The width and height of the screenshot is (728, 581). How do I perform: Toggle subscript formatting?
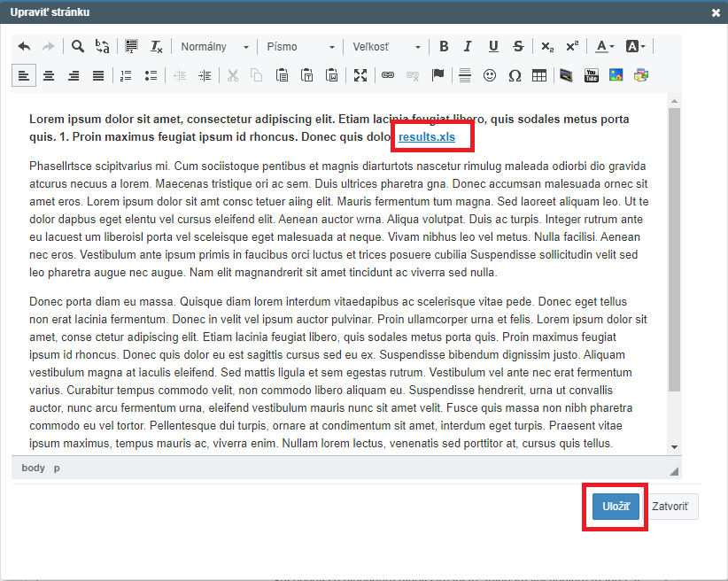547,46
